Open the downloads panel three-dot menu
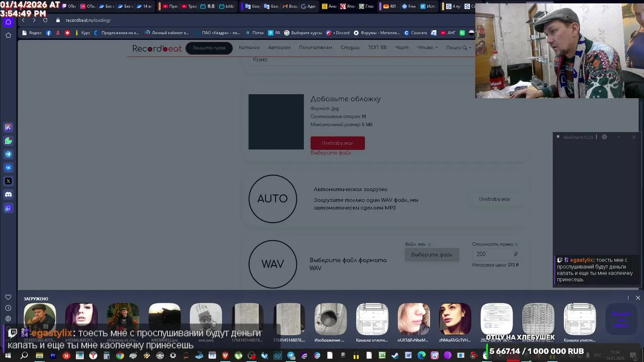644x362 pixels. tap(628, 298)
